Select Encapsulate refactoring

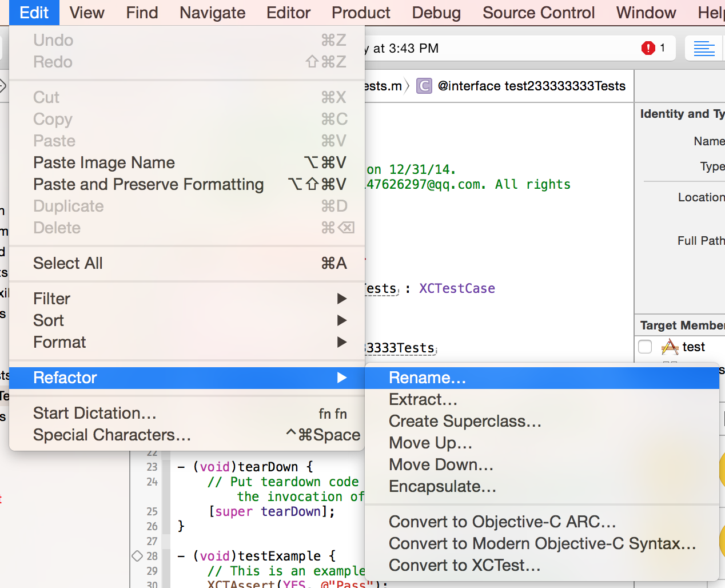tap(542, 486)
